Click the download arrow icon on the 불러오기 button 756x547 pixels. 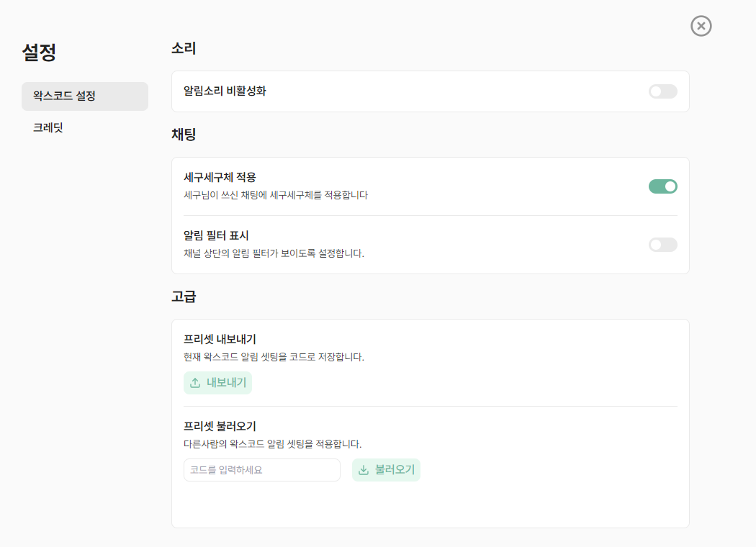pos(364,470)
